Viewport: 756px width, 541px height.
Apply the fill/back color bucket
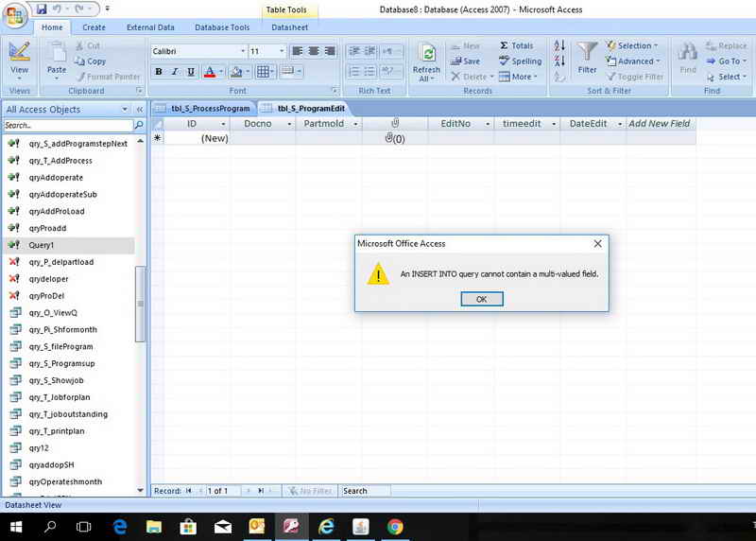[236, 72]
